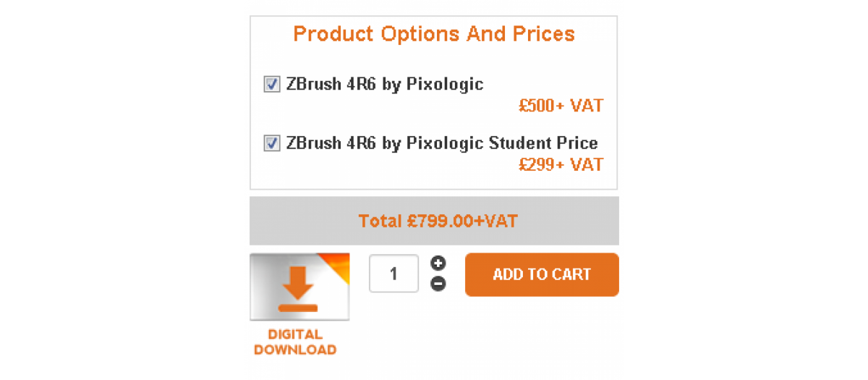This screenshot has width=868, height=380.
Task: Click the word DIGITAL under the tile
Action: 295,334
